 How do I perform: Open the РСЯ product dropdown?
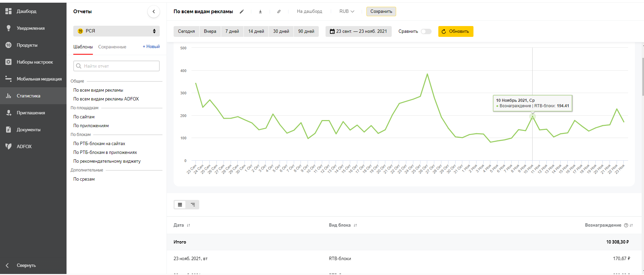tap(117, 31)
